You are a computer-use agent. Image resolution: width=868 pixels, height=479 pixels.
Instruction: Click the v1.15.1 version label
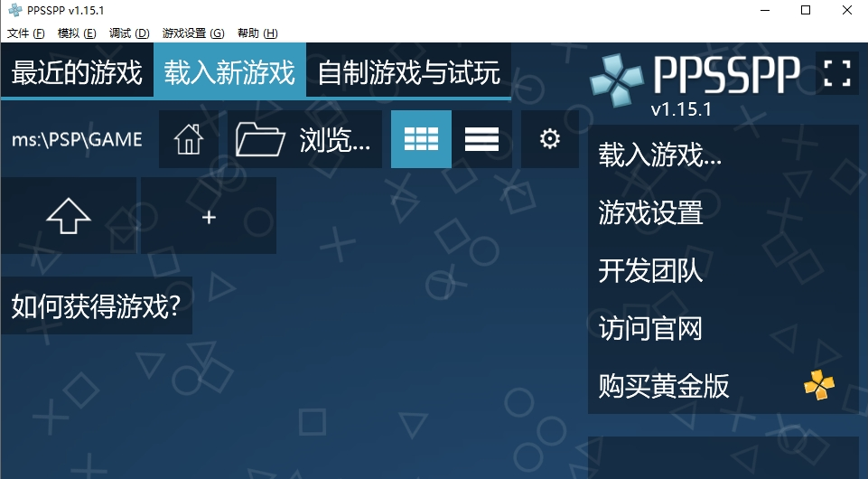(x=681, y=109)
